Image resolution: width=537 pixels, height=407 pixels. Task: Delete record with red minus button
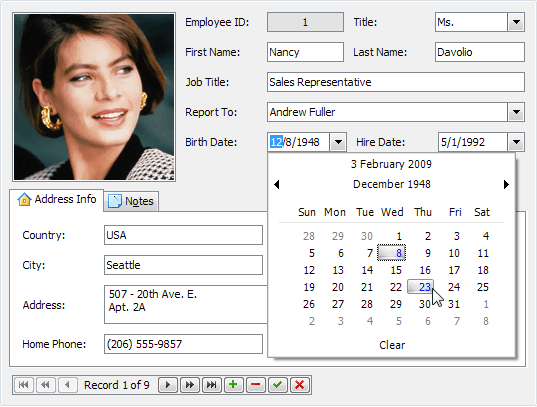pyautogui.click(x=255, y=385)
